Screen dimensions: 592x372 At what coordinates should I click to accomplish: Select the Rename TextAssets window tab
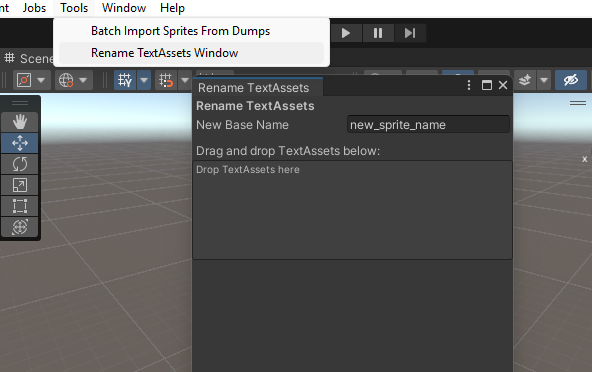click(x=258, y=88)
